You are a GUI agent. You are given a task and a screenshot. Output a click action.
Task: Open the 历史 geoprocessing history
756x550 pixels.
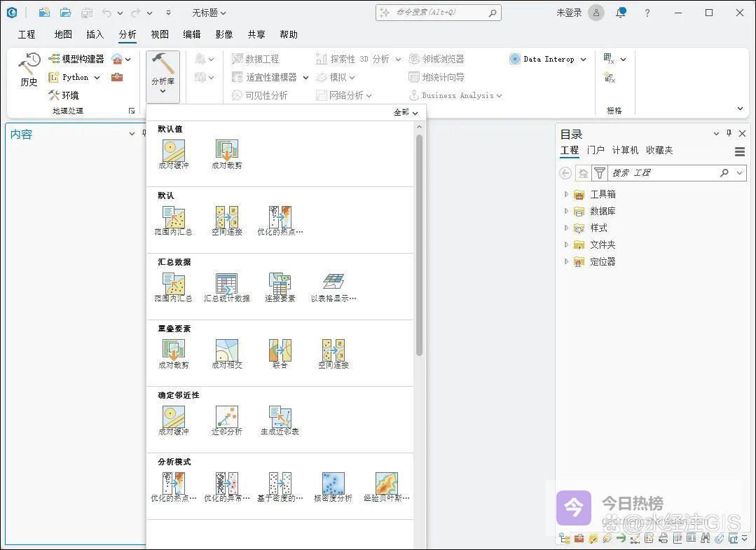click(x=29, y=70)
